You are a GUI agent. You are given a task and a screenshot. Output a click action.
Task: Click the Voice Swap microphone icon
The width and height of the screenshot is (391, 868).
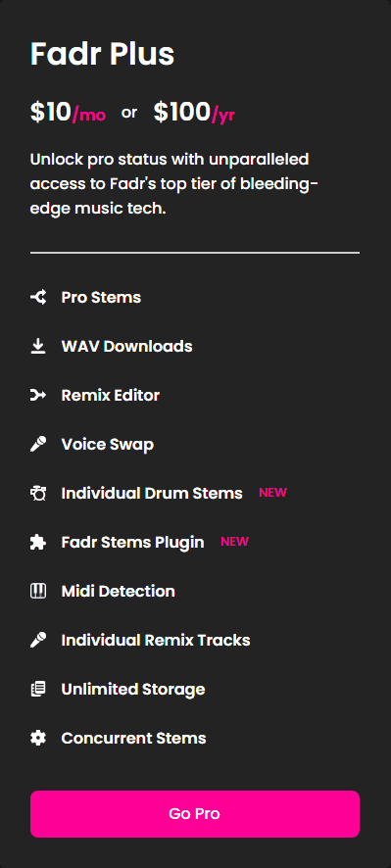click(37, 445)
